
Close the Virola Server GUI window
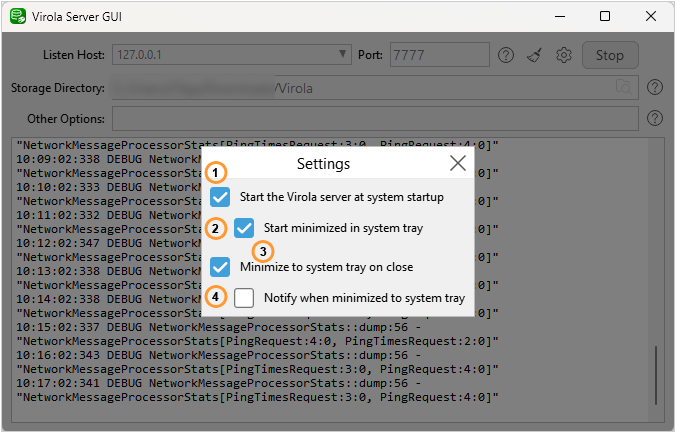click(651, 16)
